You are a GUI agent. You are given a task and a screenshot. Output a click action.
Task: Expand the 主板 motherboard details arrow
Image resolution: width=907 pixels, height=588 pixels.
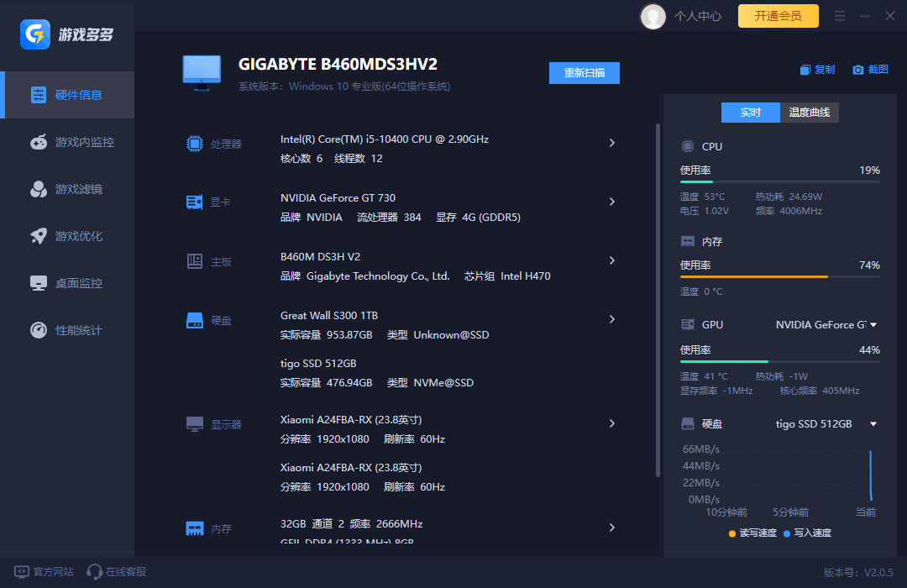pos(612,260)
